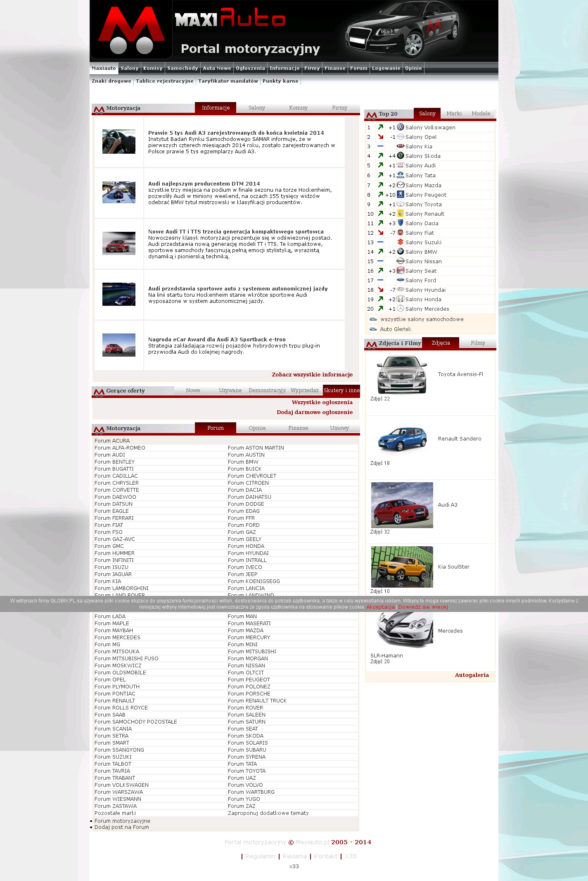Switch to the Informacje tab in Motoryzacja
Image resolution: width=588 pixels, height=881 pixels.
[x=216, y=107]
